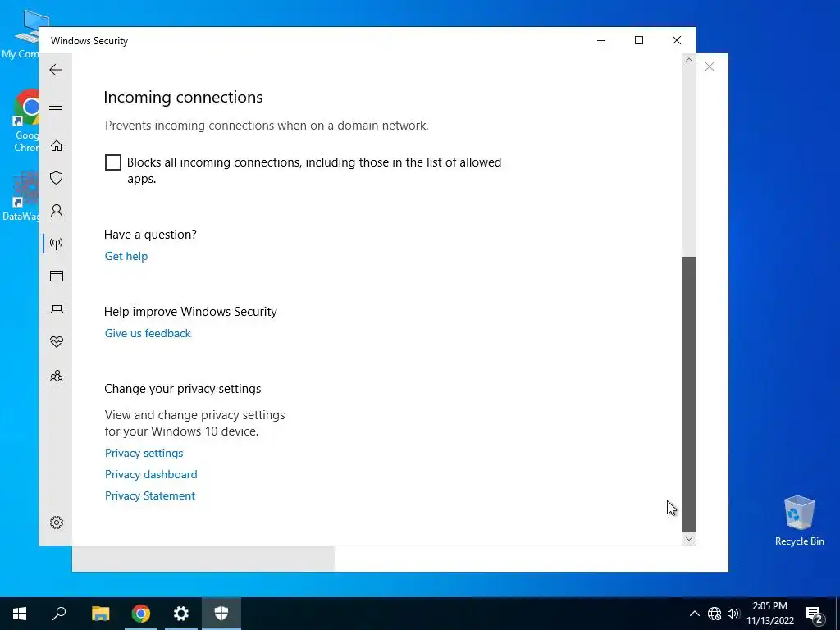Screen dimensions: 840x630
Task: Click the scrollbar down arrow
Action: [689, 539]
